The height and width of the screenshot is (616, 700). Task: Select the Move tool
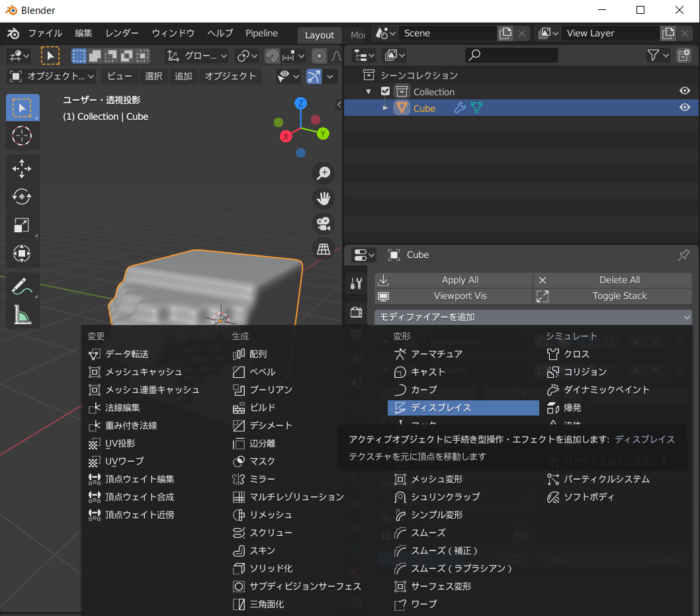click(22, 169)
